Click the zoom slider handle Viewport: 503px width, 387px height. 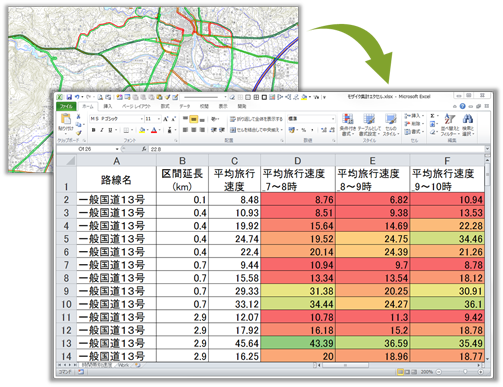[x=465, y=372]
